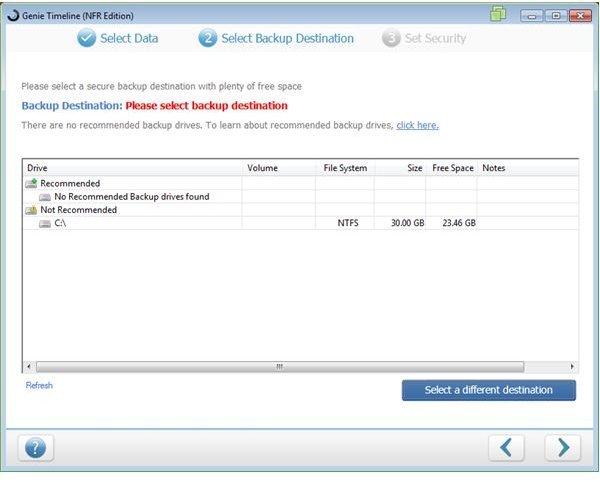The width and height of the screenshot is (600, 482).
Task: Click the red 'Please select backup destination' text
Action: click(207, 106)
